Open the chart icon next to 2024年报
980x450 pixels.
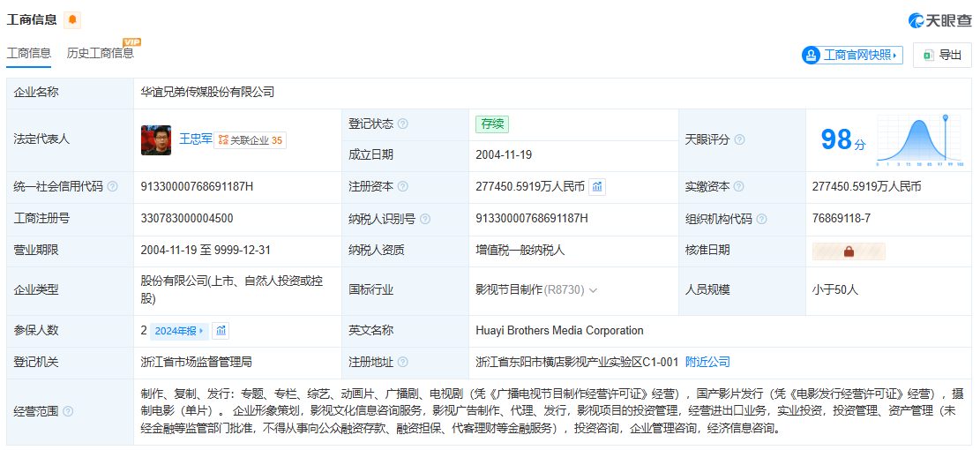[x=220, y=331]
